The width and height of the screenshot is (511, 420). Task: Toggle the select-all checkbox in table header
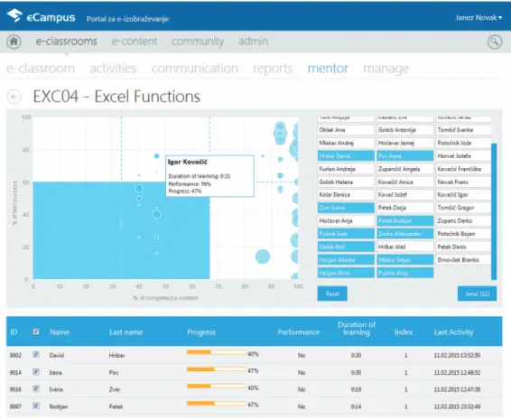36,332
